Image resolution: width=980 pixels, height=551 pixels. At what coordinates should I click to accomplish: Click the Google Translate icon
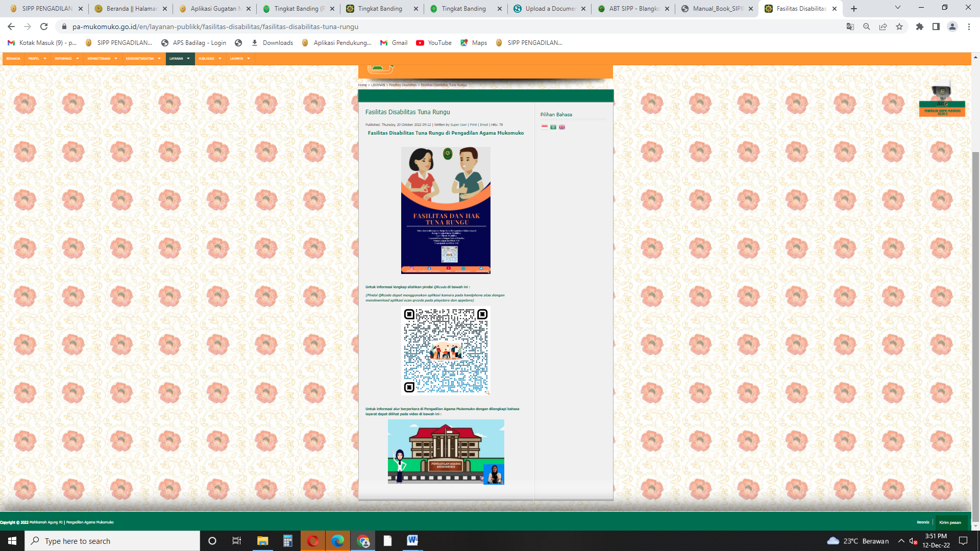(x=850, y=27)
